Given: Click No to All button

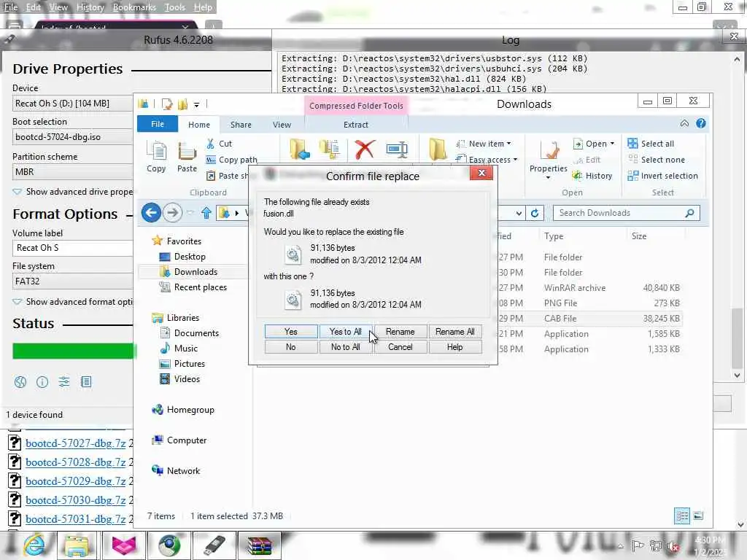Looking at the screenshot, I should 345,346.
